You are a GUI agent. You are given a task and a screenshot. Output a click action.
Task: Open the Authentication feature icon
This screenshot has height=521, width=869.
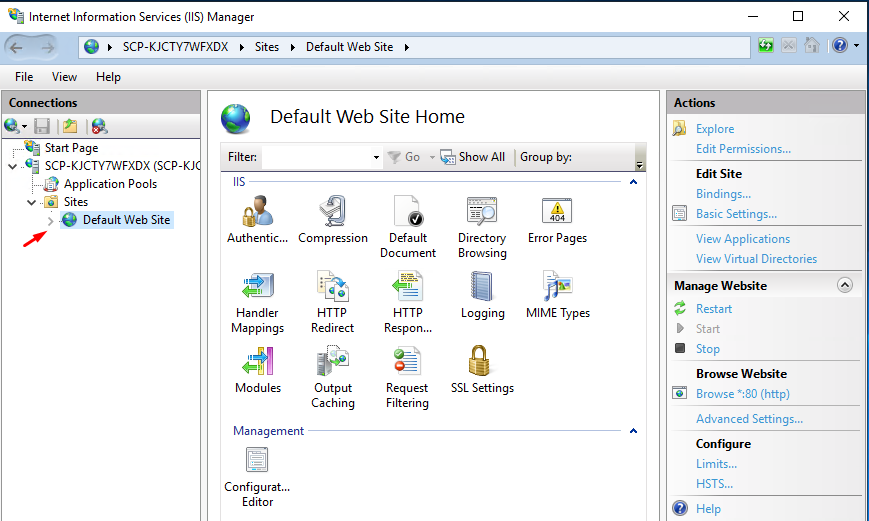257,219
